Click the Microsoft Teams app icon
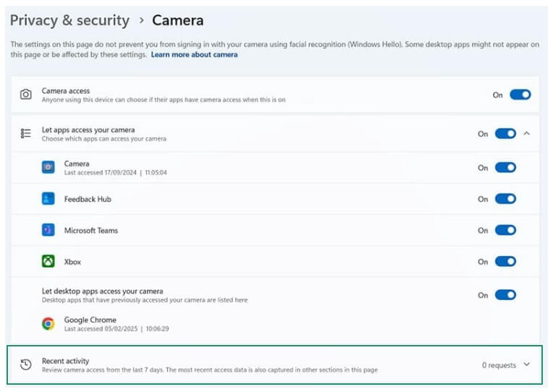 point(48,230)
